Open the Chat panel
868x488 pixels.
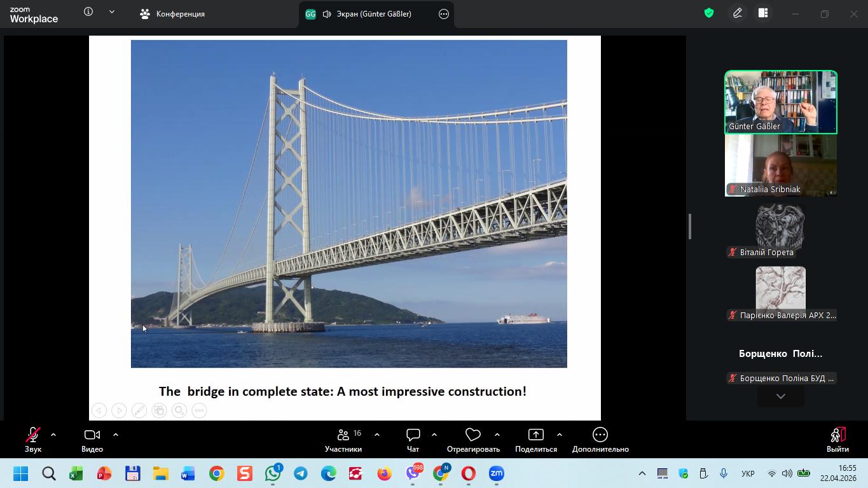pyautogui.click(x=413, y=440)
